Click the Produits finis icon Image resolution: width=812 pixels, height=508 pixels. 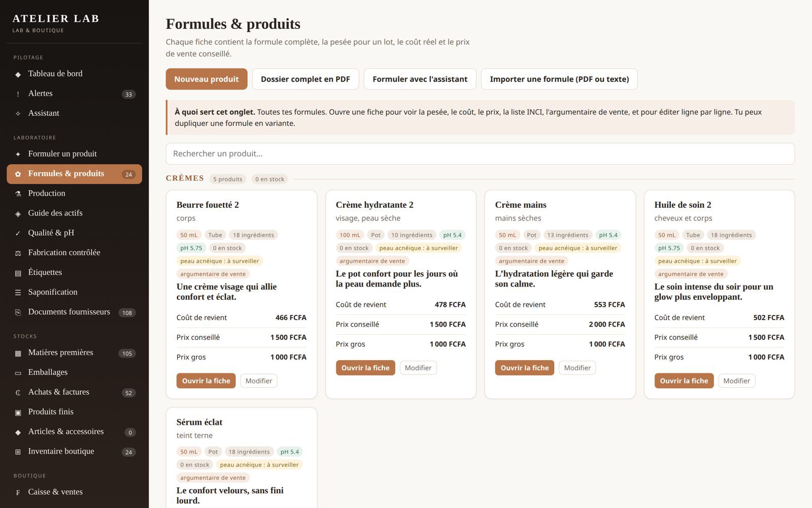[18, 412]
